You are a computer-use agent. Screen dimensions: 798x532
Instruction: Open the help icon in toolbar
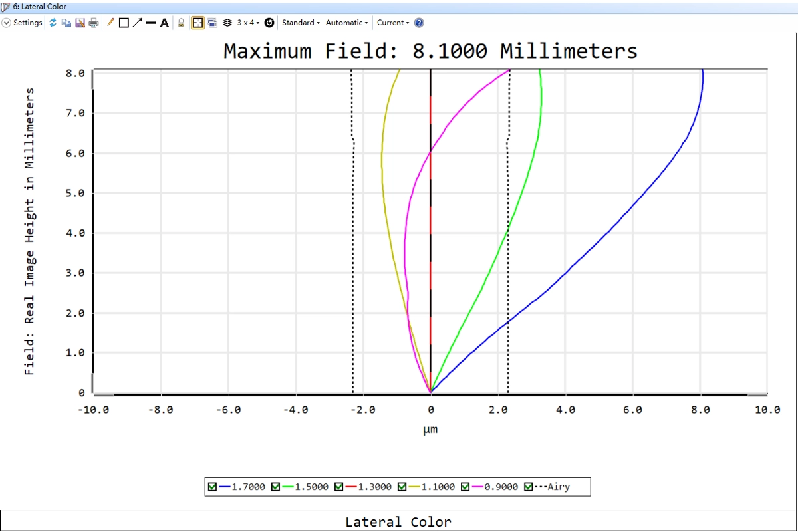(x=419, y=23)
